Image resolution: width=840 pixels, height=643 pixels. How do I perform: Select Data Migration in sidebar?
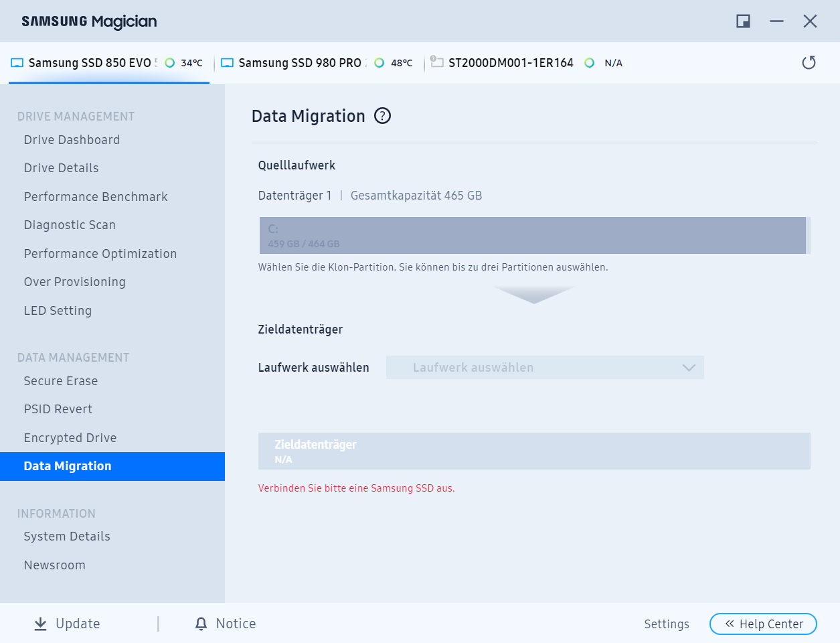pyautogui.click(x=112, y=466)
